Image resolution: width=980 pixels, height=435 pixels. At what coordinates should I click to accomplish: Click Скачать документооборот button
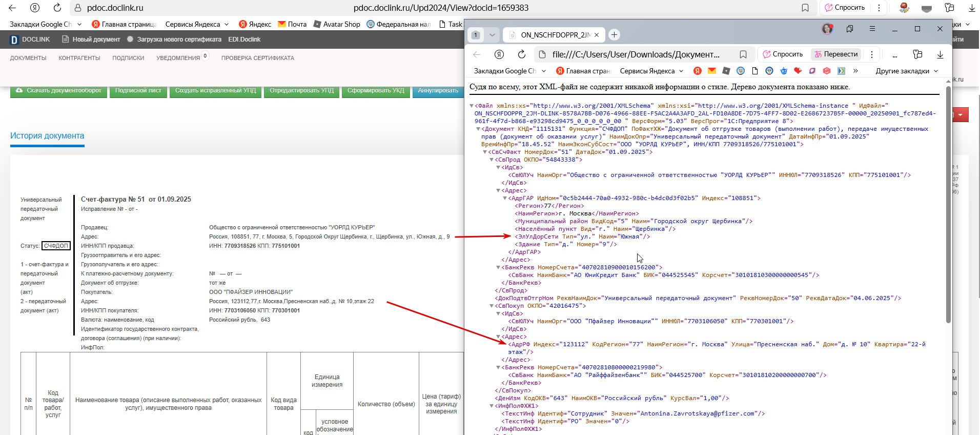(x=59, y=91)
